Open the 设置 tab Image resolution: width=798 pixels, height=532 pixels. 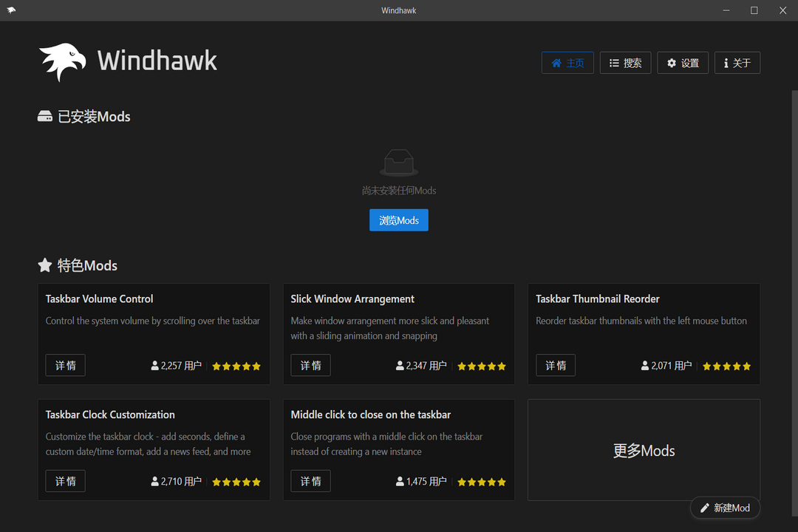[683, 63]
